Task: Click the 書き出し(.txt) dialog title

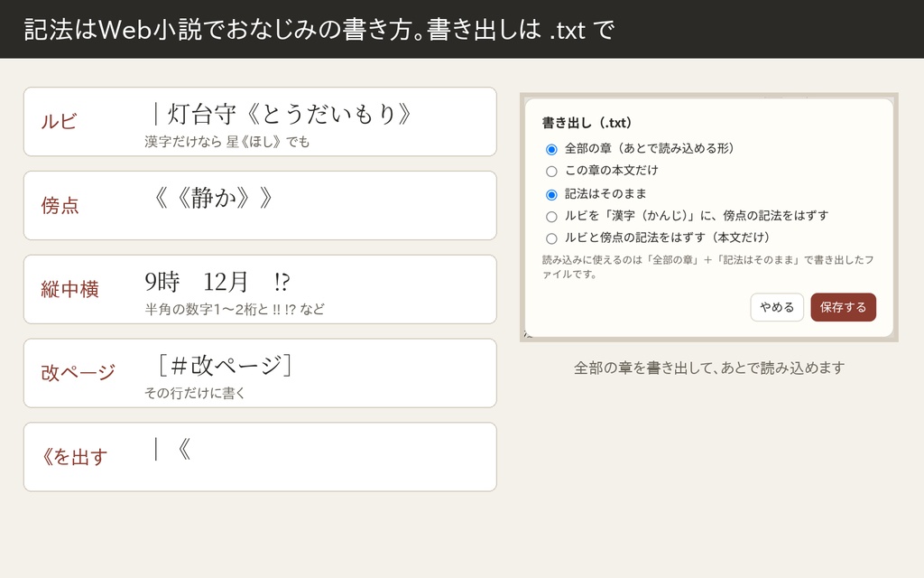Action: (587, 123)
